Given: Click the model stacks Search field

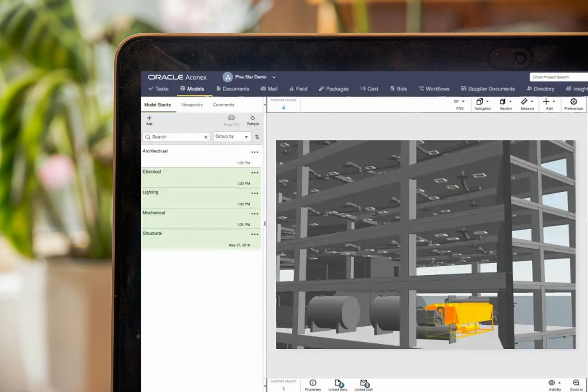Looking at the screenshot, I should [176, 137].
